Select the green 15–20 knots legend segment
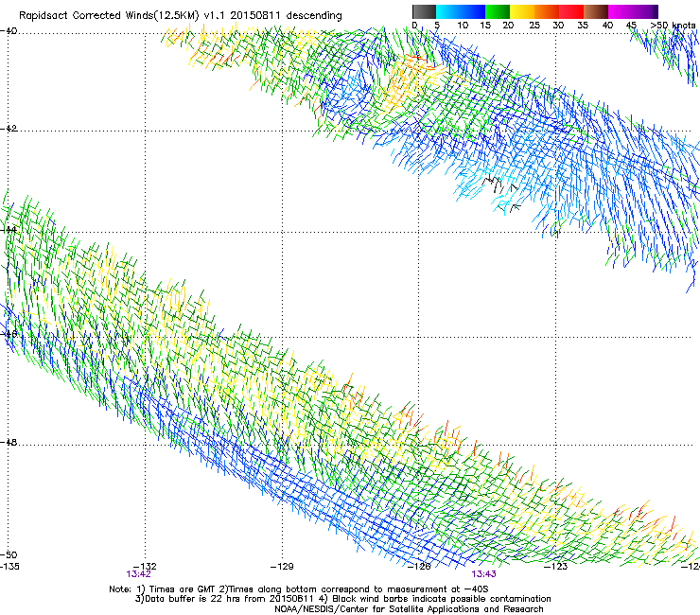This screenshot has height=615, width=700. click(498, 11)
